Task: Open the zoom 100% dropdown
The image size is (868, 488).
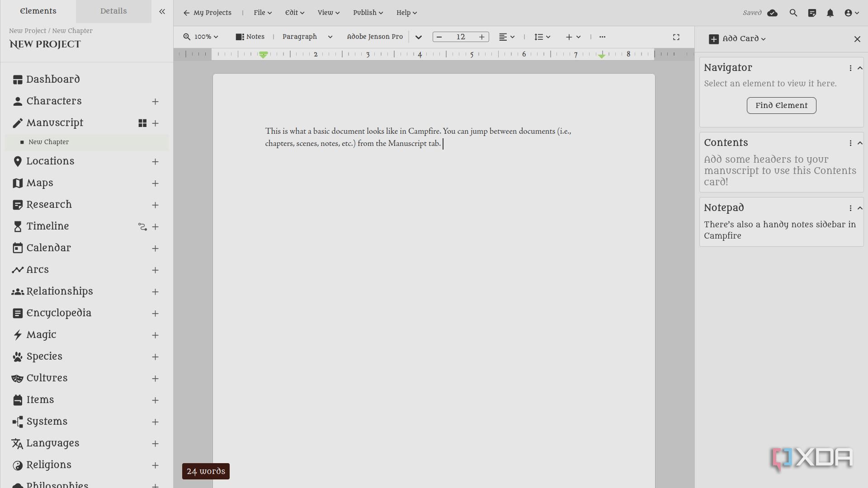Action: [201, 37]
